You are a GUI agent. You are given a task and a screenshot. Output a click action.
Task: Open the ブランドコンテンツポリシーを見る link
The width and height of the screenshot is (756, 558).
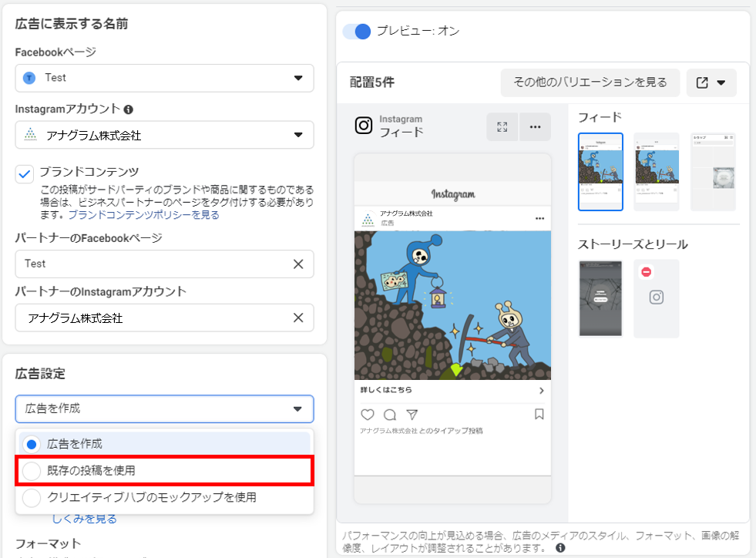(x=144, y=215)
